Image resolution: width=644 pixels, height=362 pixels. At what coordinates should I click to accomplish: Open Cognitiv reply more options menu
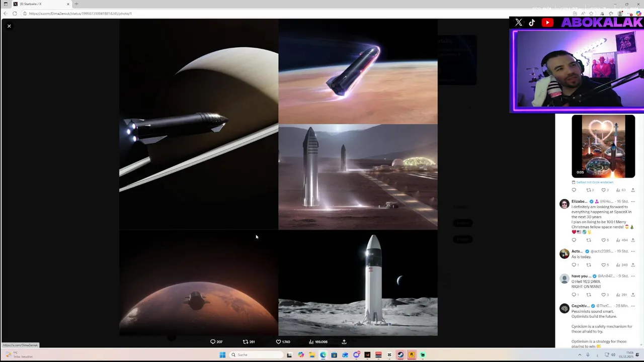pyautogui.click(x=633, y=306)
